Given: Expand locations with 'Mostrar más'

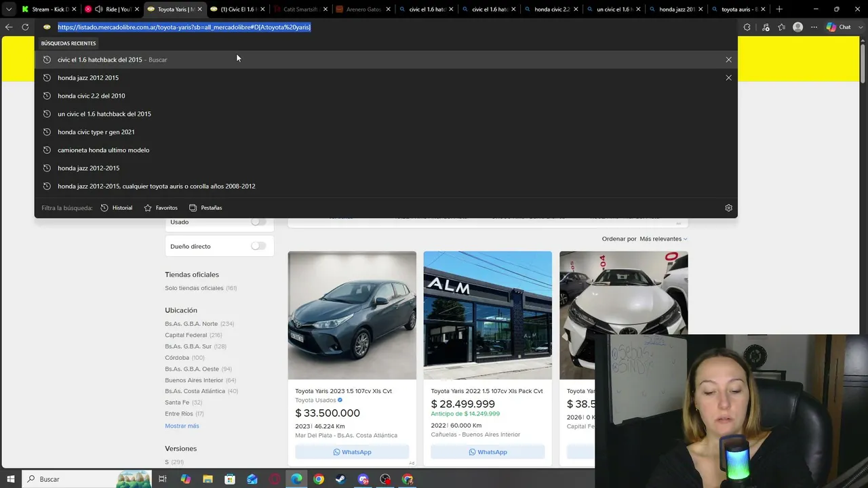Looking at the screenshot, I should pos(182,426).
